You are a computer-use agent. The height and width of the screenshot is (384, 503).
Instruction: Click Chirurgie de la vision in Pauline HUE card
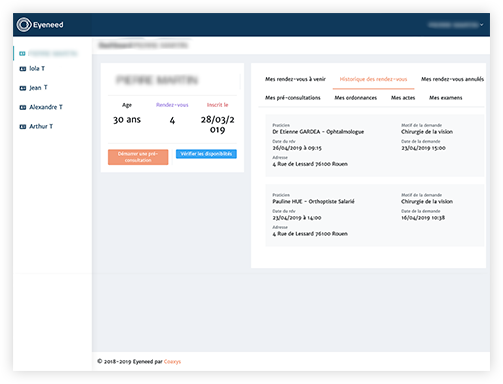(427, 201)
